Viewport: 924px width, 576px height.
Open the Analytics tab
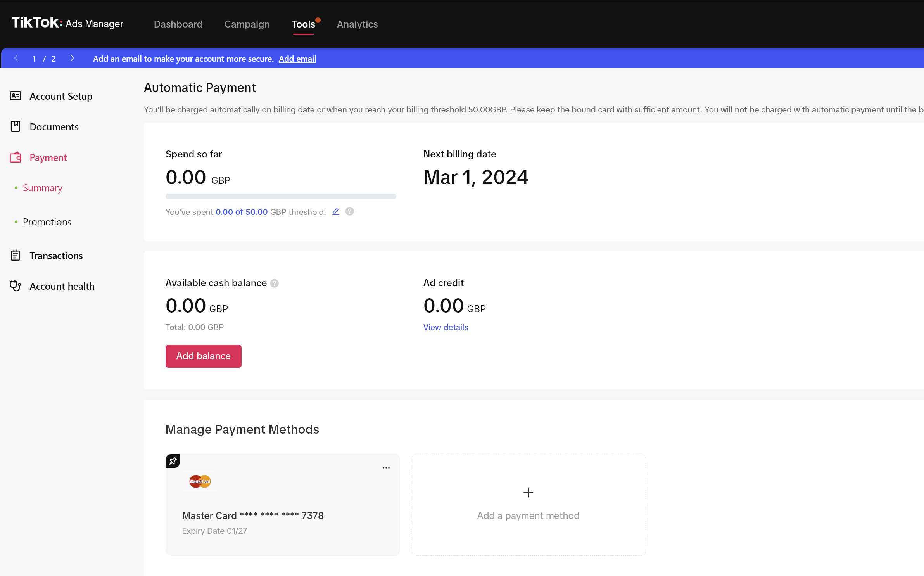(357, 24)
